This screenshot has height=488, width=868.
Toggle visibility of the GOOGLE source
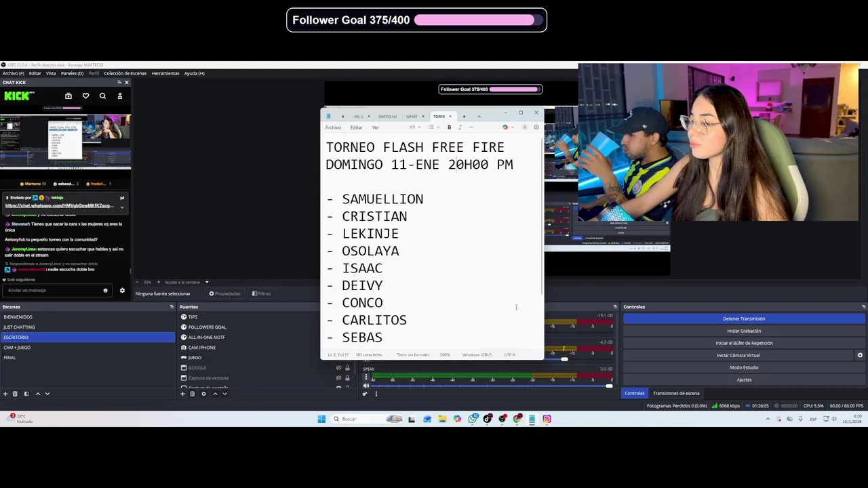pos(338,368)
